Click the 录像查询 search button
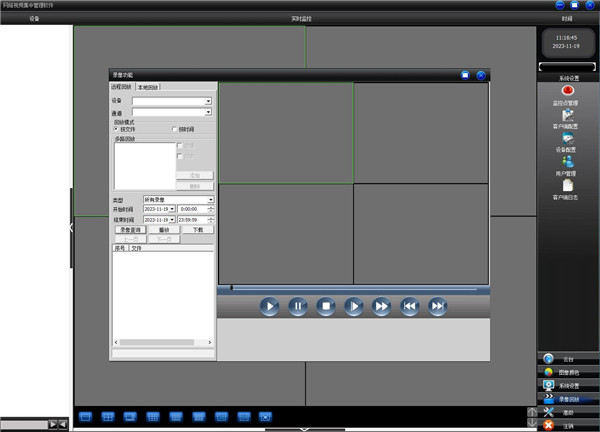This screenshot has height=432, width=600. click(130, 230)
